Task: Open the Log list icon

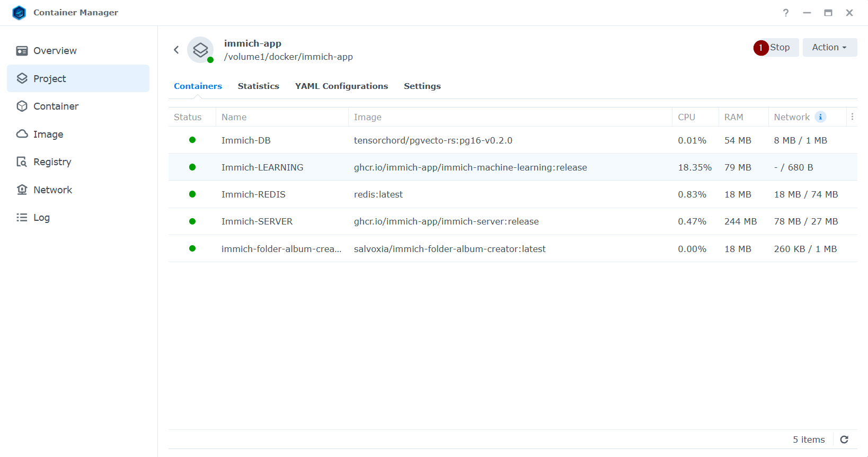Action: [22, 217]
